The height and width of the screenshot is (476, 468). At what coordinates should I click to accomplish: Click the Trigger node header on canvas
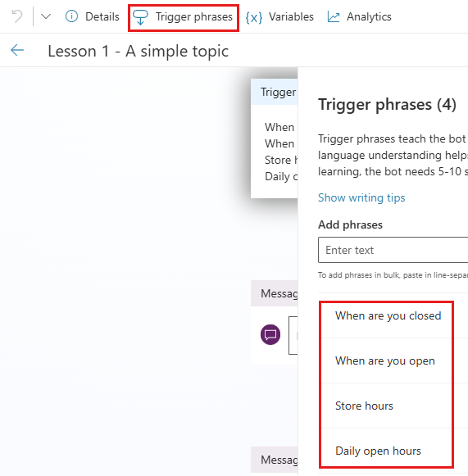point(275,92)
